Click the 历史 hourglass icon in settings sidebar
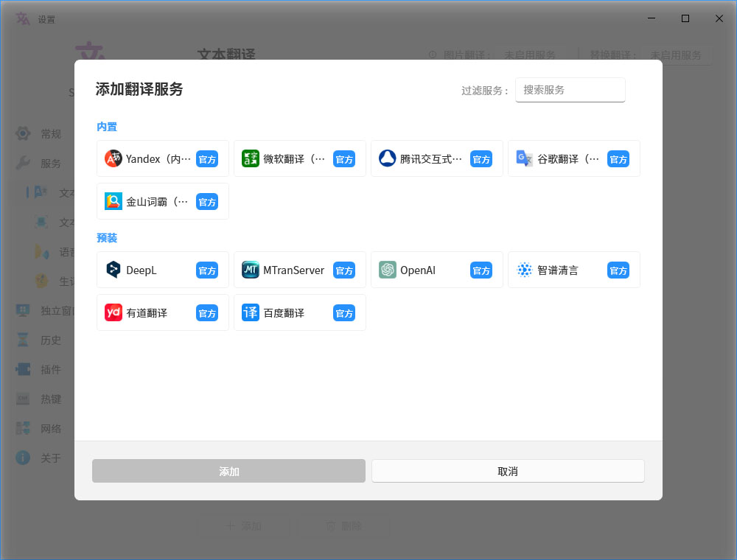737x560 pixels. pos(23,340)
